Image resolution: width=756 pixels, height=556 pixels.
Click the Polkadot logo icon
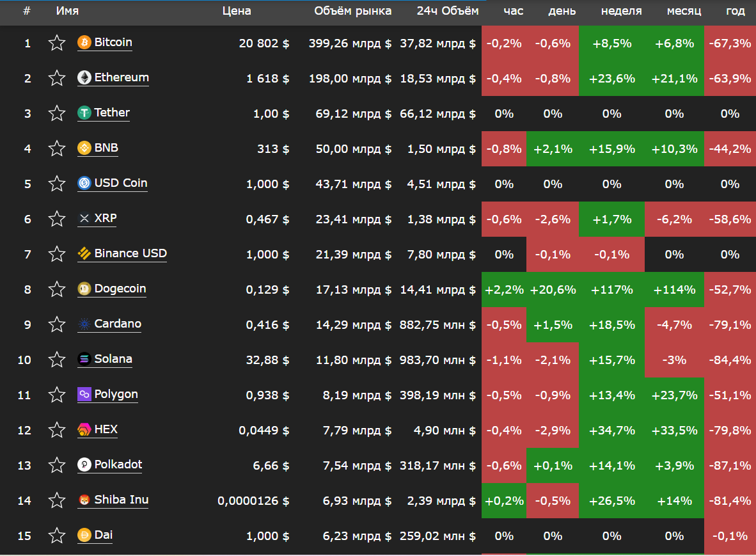[x=84, y=465]
